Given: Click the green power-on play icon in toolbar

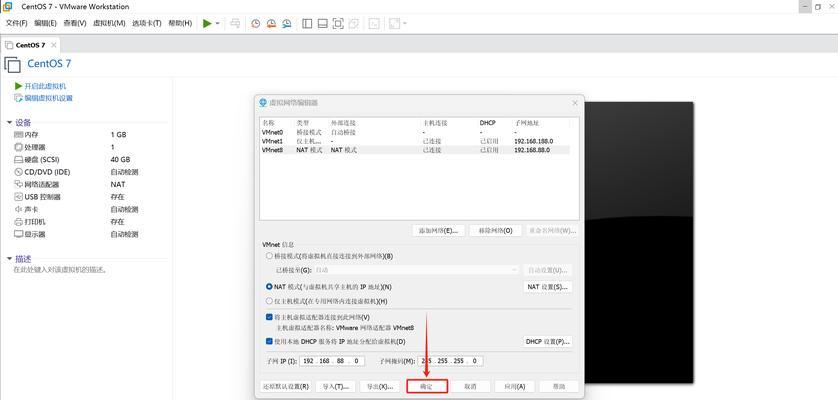Looking at the screenshot, I should [x=207, y=24].
